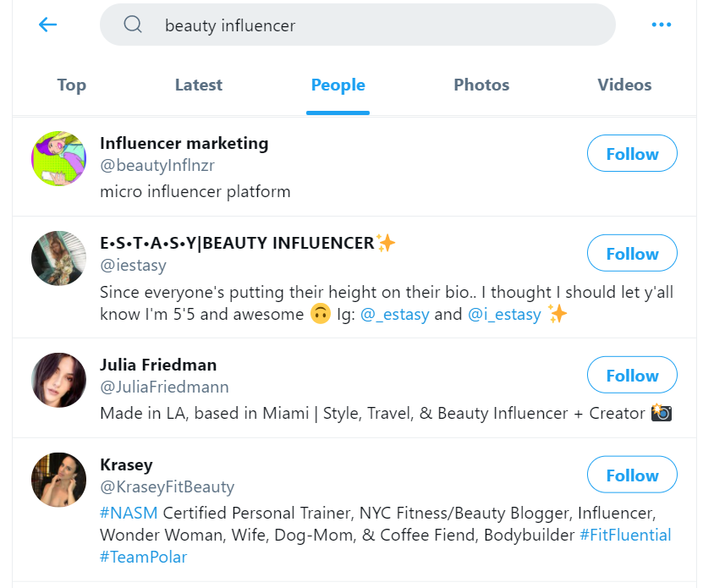Switch to the Top tab

[71, 85]
